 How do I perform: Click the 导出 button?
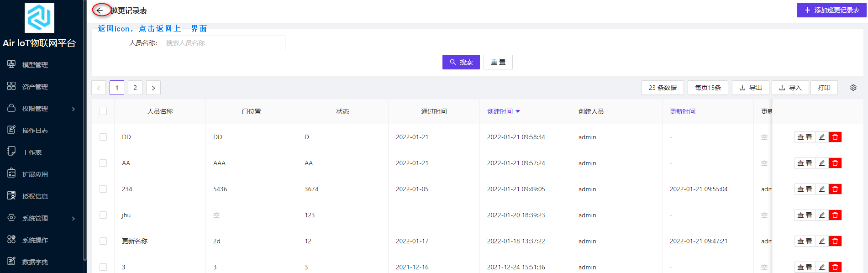751,88
